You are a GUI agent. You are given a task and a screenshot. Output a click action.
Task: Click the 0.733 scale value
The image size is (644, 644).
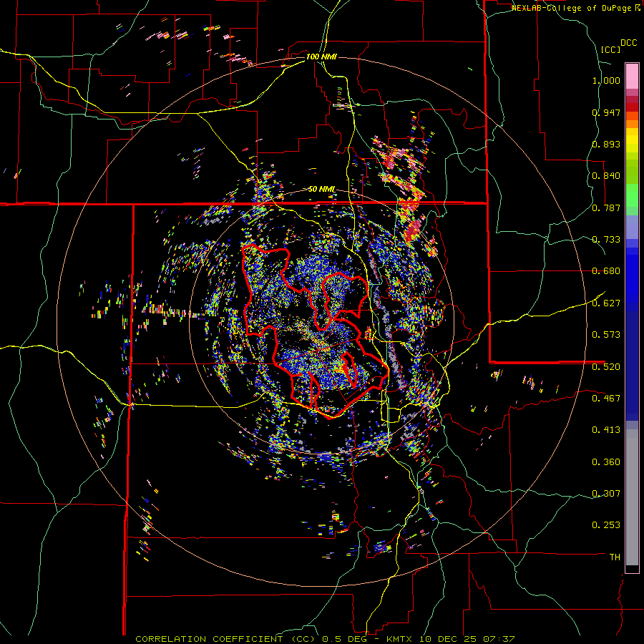click(x=606, y=240)
